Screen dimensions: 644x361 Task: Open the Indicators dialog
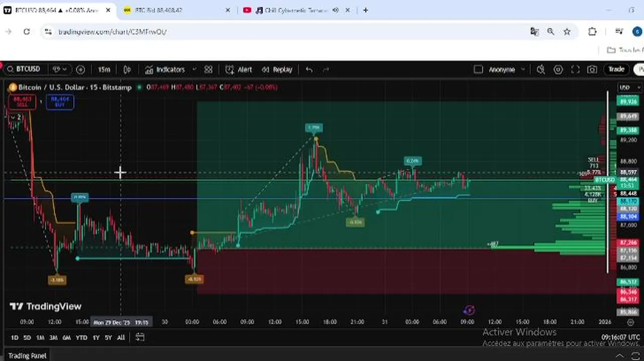(x=165, y=69)
